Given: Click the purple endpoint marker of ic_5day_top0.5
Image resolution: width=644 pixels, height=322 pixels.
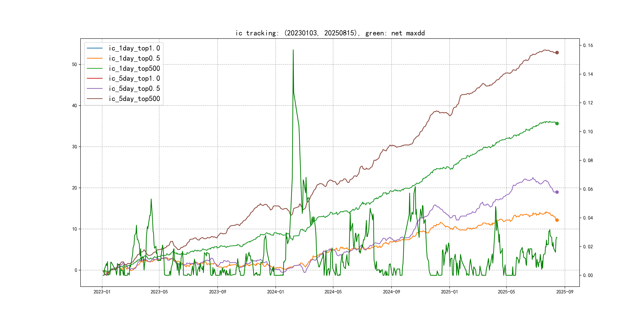Looking at the screenshot, I should [557, 192].
